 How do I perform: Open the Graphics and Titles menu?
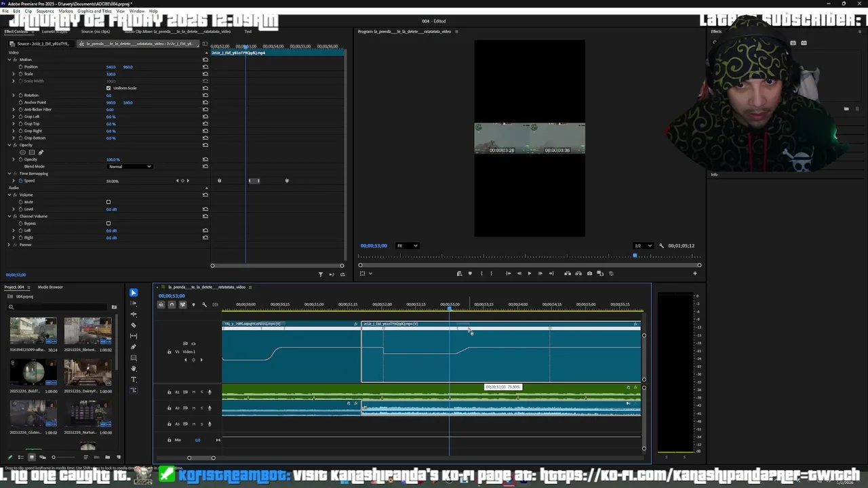[x=94, y=12]
